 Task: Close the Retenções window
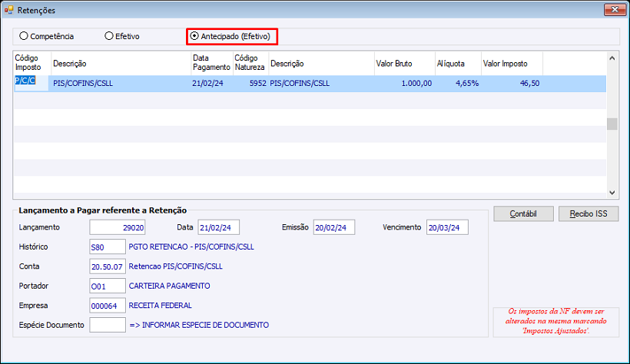pyautogui.click(x=615, y=10)
